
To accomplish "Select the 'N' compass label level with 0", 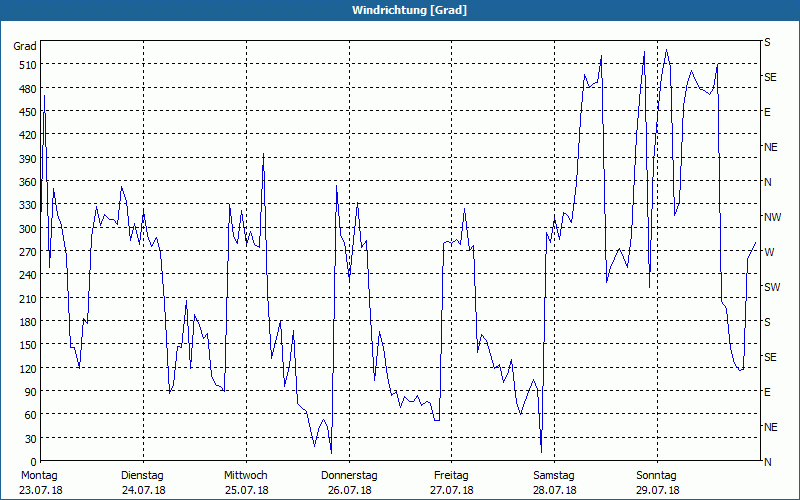I will pyautogui.click(x=768, y=462).
